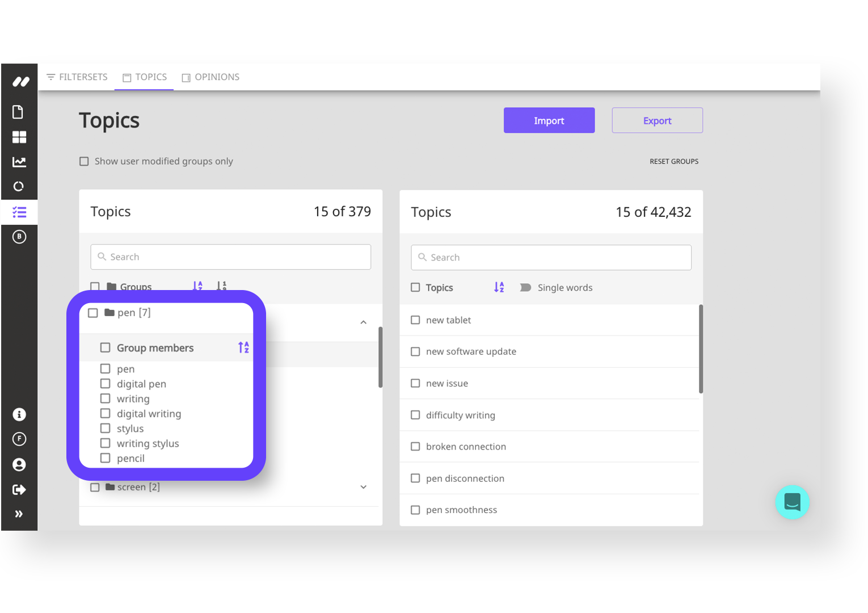Click the Import button
Screen dimensions: 868x613
pyautogui.click(x=548, y=120)
